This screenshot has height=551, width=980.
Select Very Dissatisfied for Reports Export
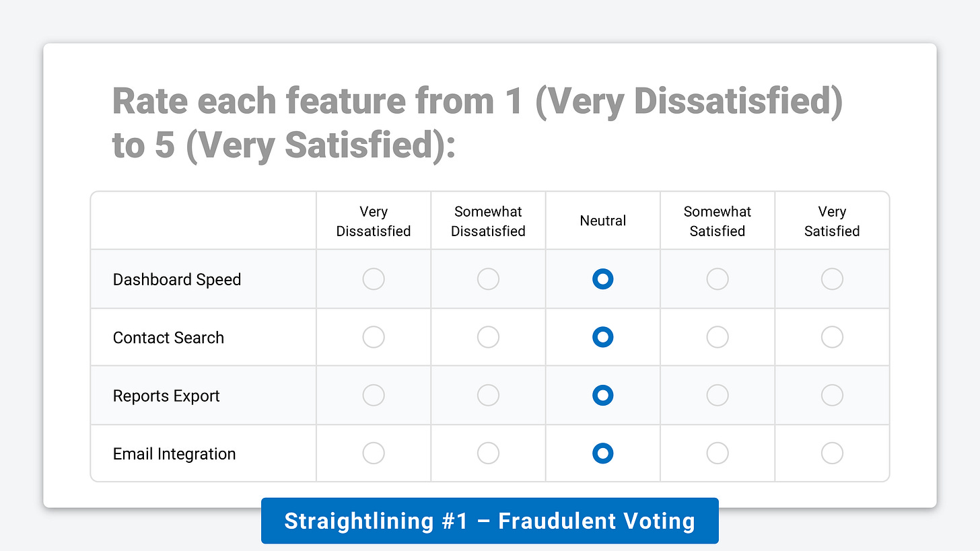(374, 396)
